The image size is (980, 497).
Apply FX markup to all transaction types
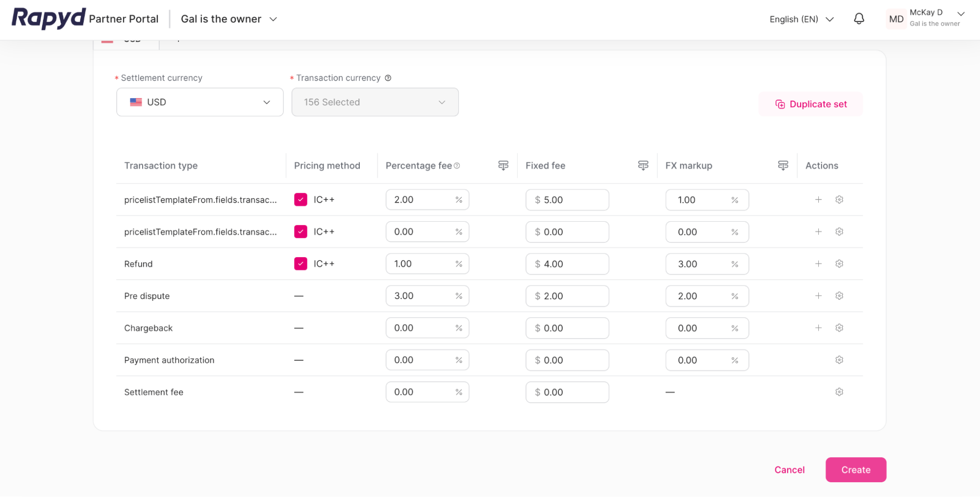click(783, 165)
